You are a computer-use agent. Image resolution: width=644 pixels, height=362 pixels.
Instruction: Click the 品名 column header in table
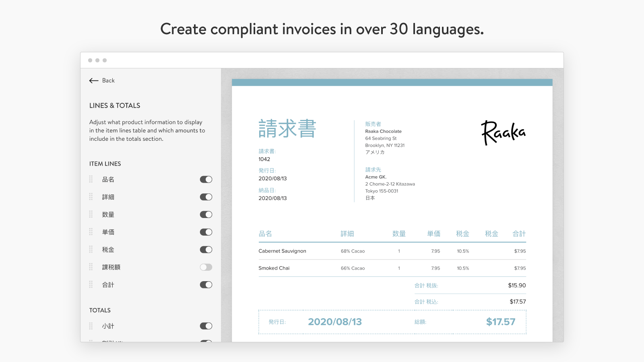[265, 234]
